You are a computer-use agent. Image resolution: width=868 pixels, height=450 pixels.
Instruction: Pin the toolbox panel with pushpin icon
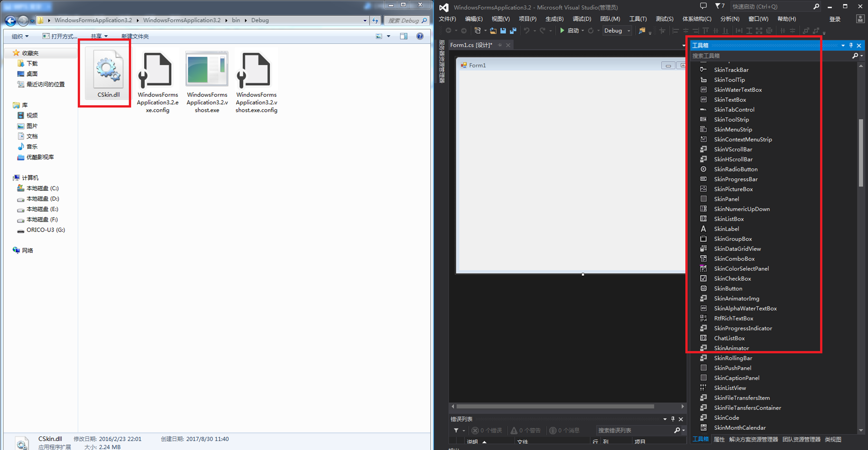[x=851, y=45]
